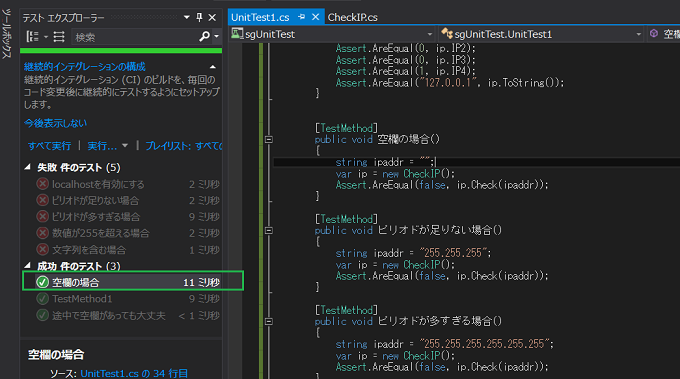The width and height of the screenshot is (680, 379).
Task: Pin the UnitTest1.cs tab
Action: [301, 17]
